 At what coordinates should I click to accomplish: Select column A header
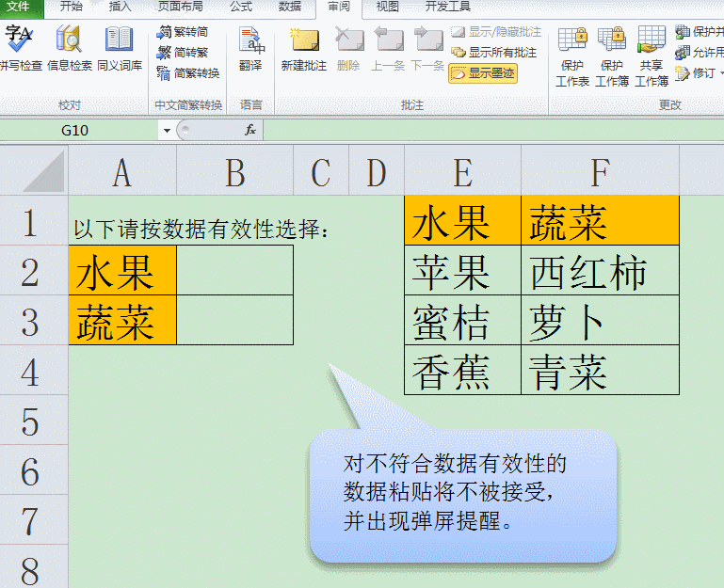coord(122,172)
